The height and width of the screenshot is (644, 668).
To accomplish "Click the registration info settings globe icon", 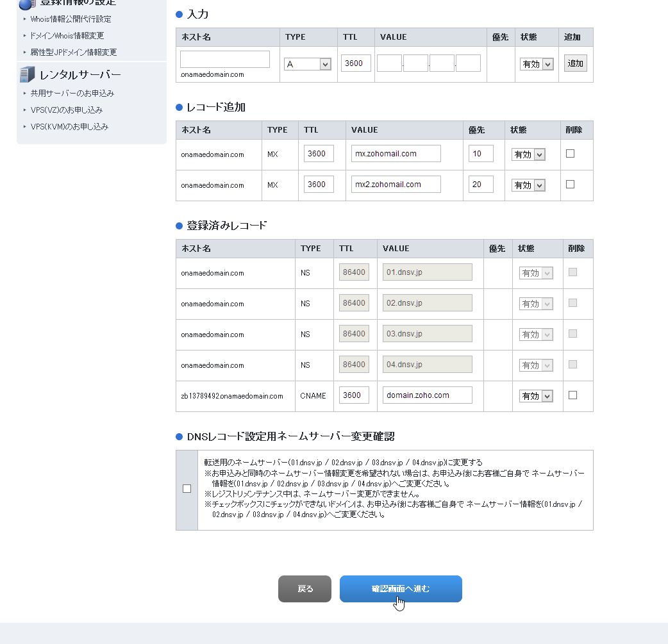I will click(x=28, y=4).
